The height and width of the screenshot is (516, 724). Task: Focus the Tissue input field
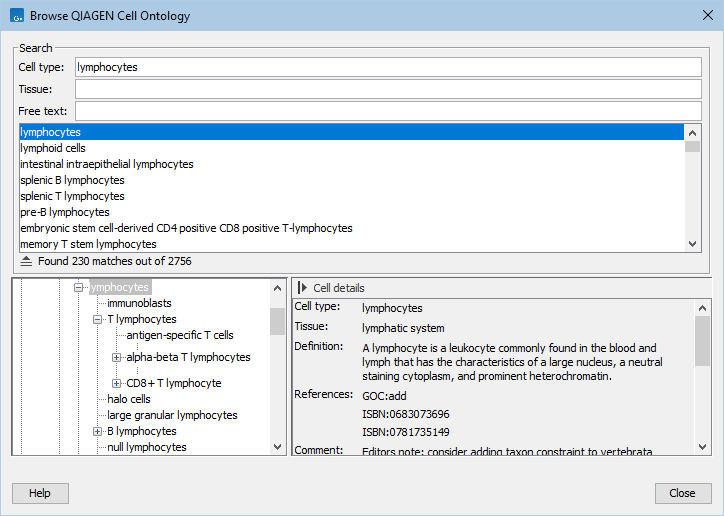coord(388,89)
